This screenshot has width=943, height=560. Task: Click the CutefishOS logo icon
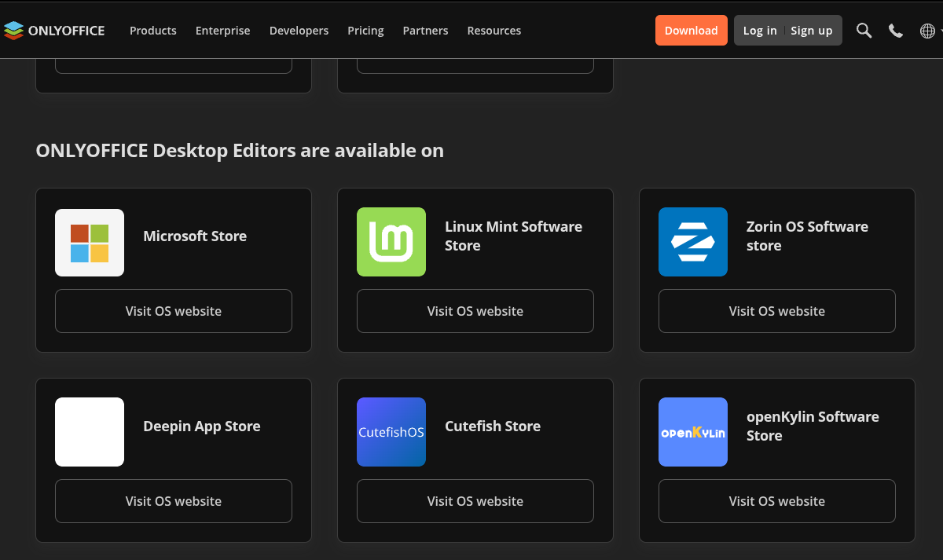[x=391, y=432]
